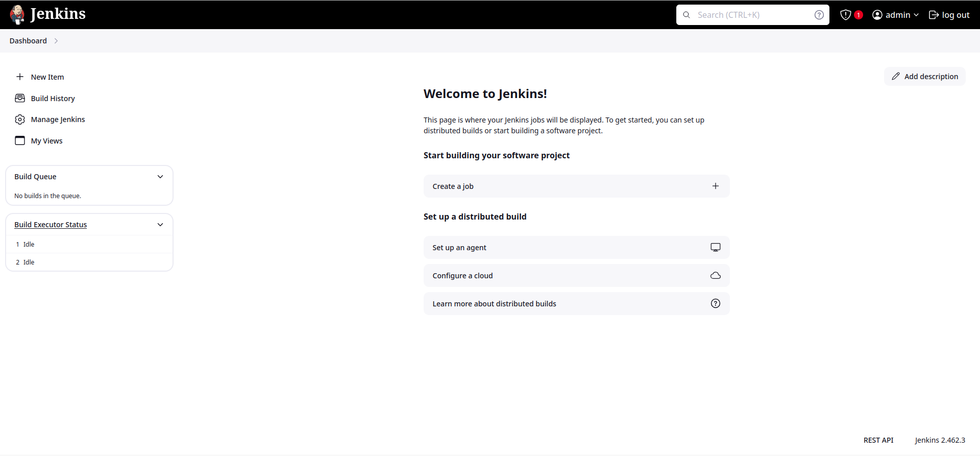This screenshot has height=456, width=980.
Task: Open the Build Executor Status link
Action: click(51, 225)
